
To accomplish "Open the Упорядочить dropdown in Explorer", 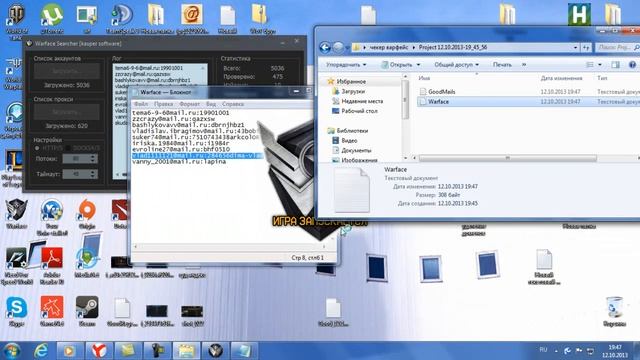I will coord(346,64).
